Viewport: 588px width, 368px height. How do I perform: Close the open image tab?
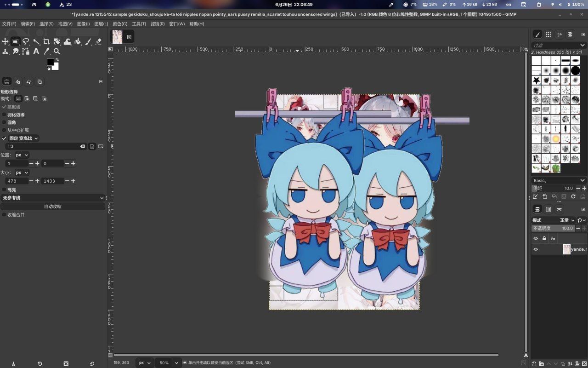pos(129,37)
